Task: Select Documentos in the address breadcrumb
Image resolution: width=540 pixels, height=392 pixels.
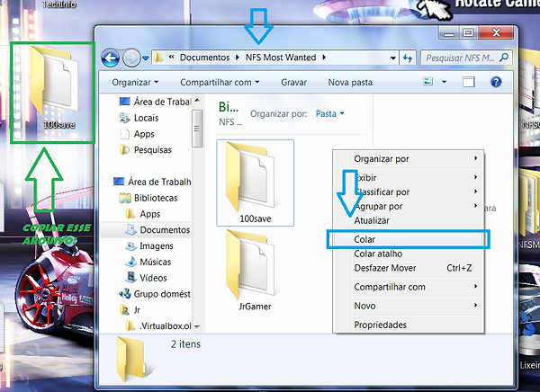Action: pos(204,58)
